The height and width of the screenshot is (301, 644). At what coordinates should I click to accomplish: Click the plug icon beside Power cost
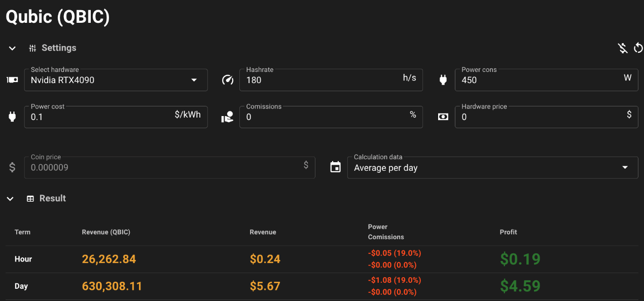tap(12, 117)
